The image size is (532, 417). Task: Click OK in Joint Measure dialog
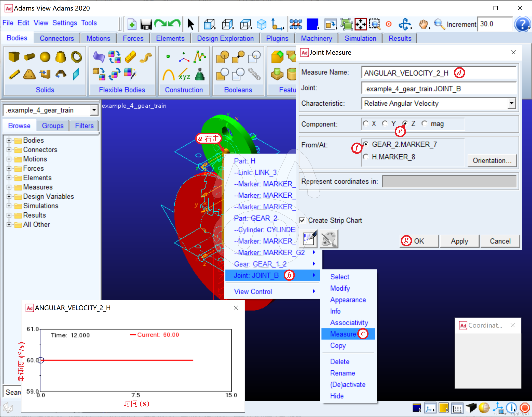(419, 241)
